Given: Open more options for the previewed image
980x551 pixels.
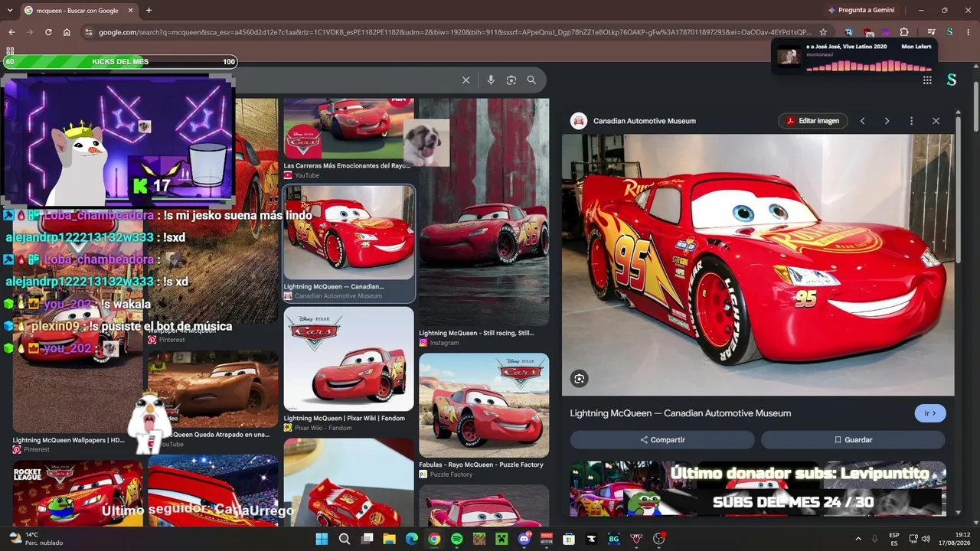Looking at the screenshot, I should [x=911, y=121].
